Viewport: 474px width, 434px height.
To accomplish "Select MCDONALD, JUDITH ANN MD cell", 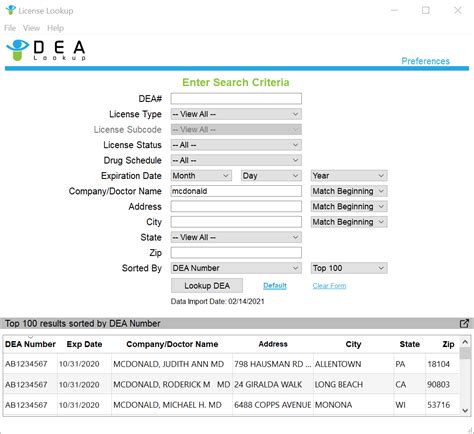I will click(172, 364).
